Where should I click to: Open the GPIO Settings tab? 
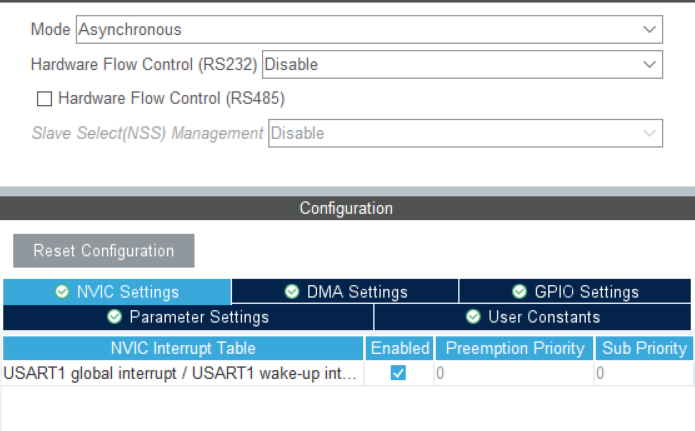tap(577, 292)
